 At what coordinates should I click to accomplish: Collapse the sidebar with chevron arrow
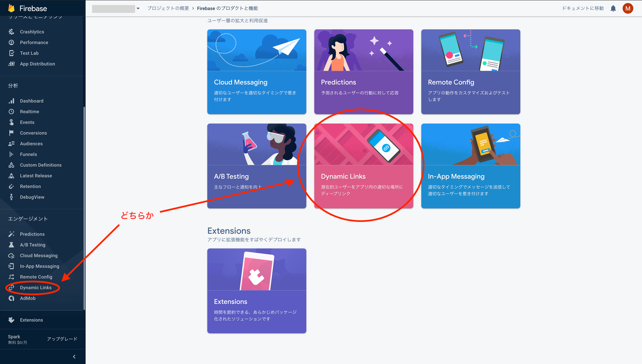coord(74,356)
